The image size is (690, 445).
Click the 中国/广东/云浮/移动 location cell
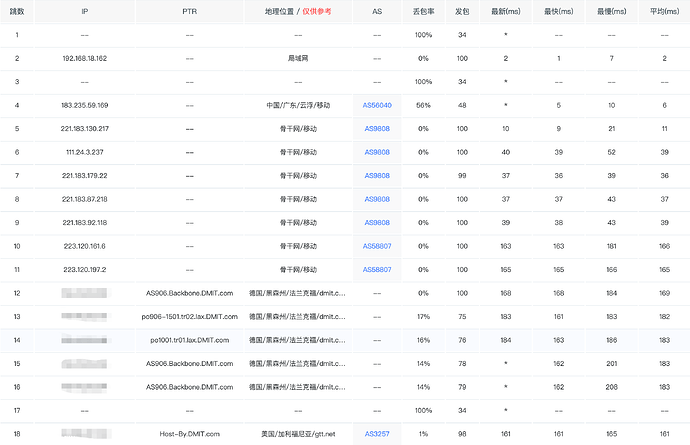pos(298,105)
